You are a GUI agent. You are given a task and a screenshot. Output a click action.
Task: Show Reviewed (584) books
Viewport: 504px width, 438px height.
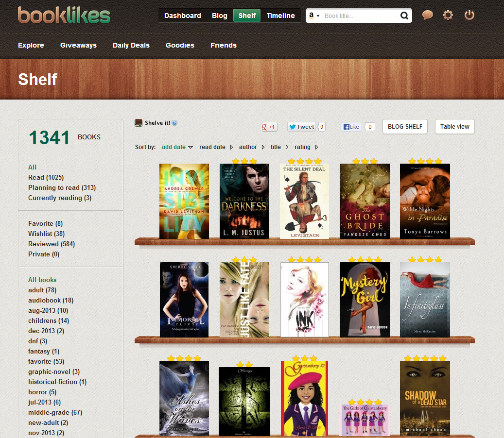click(x=52, y=244)
